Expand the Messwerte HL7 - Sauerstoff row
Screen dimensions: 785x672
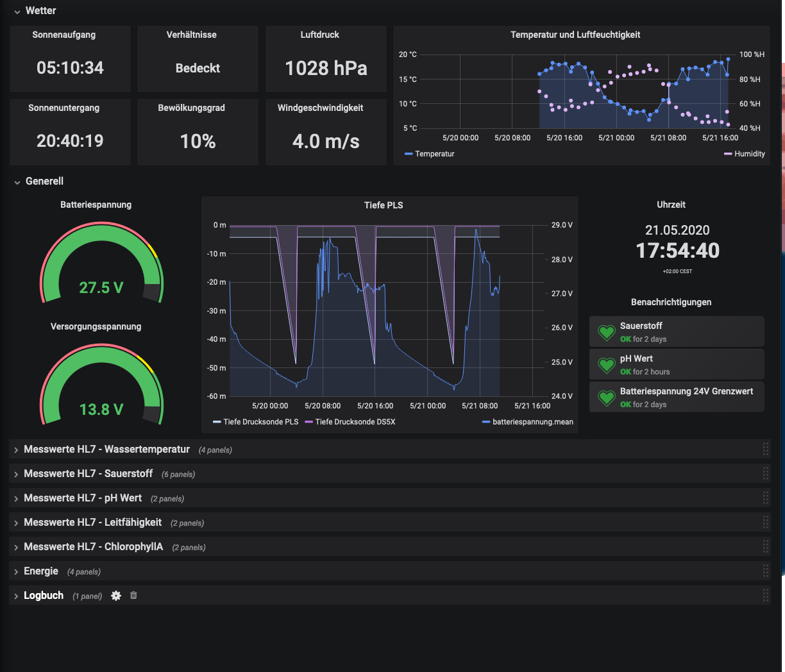(89, 474)
